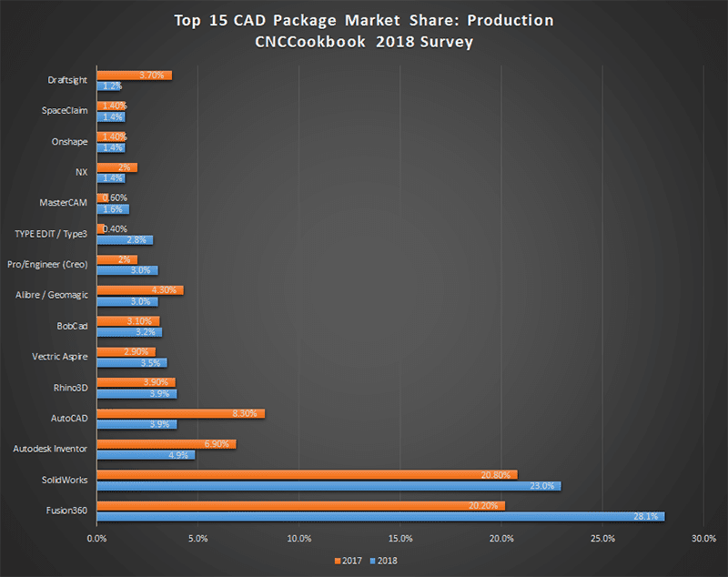
Task: Select the "BobCad" category label
Action: point(72,326)
